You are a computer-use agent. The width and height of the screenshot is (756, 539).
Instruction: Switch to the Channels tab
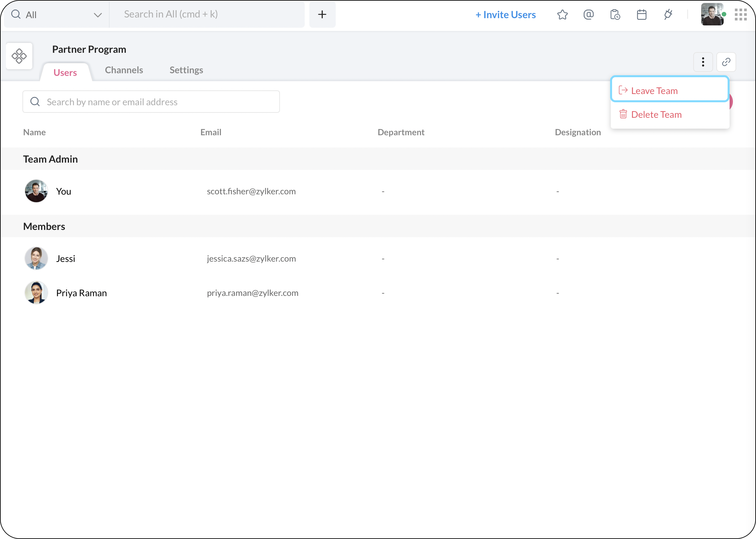(x=124, y=70)
